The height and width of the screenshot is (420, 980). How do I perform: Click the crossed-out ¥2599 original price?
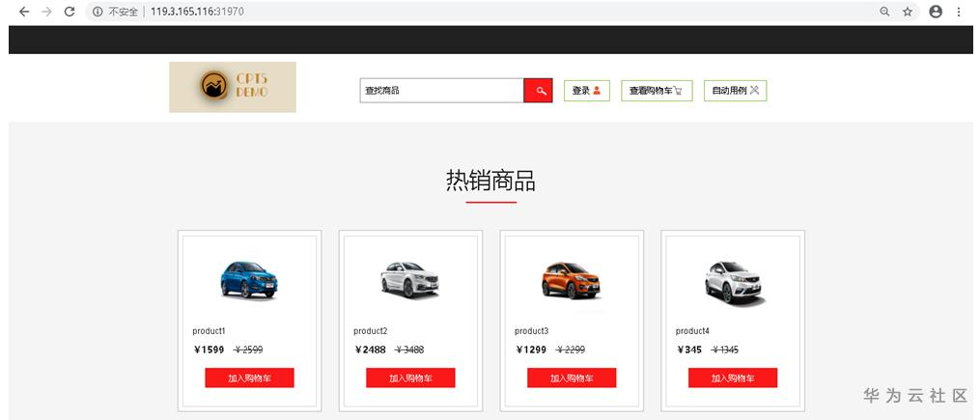(x=248, y=350)
